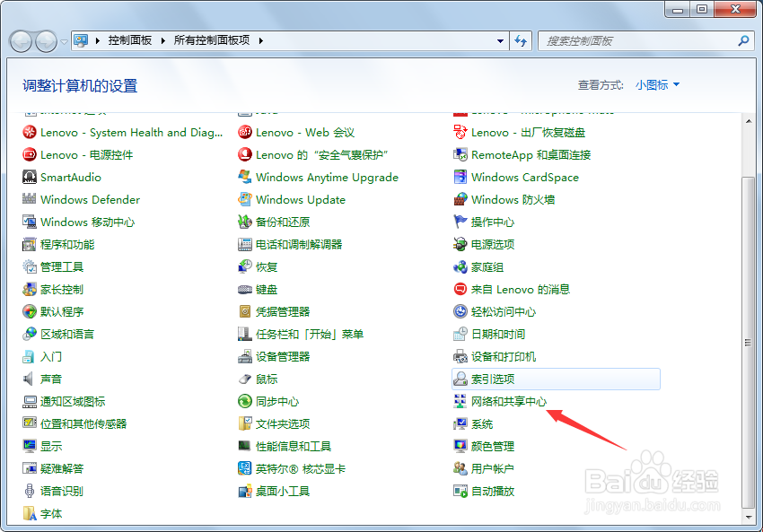Open 默认程序 icon
This screenshot has height=532, width=763.
pos(30,311)
